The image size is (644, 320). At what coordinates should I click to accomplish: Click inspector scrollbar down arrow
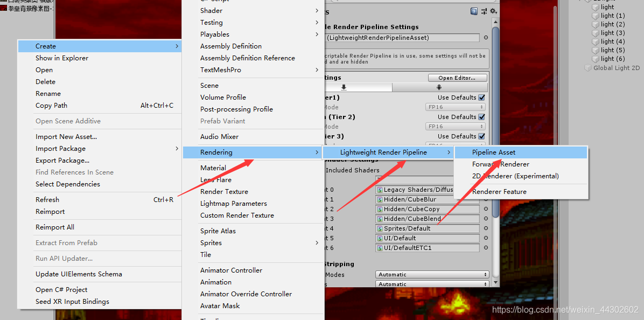click(495, 283)
